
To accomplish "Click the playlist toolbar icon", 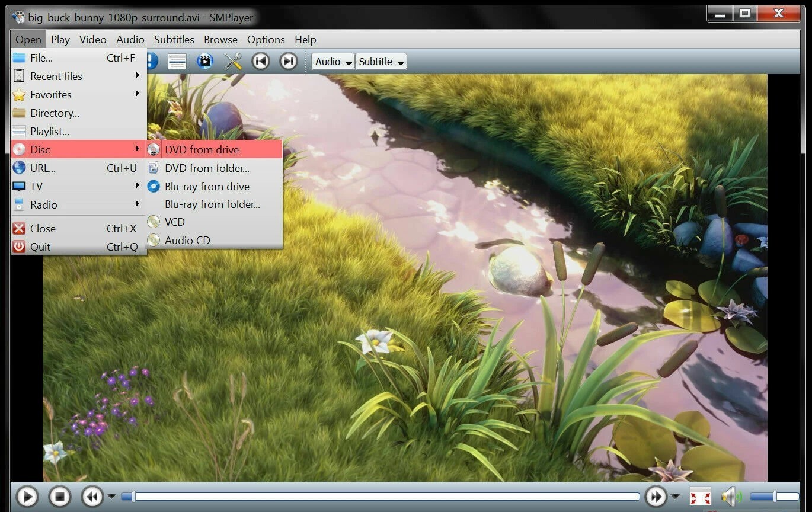I will [177, 61].
